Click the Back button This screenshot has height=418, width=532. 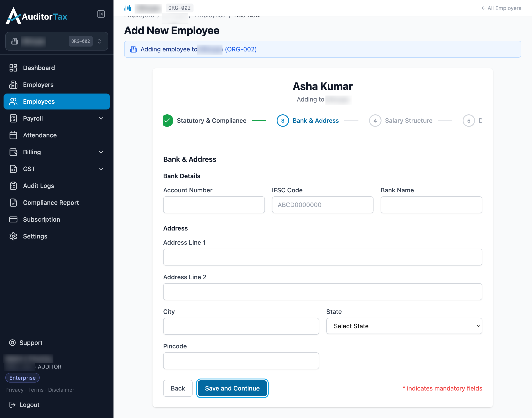tap(178, 388)
